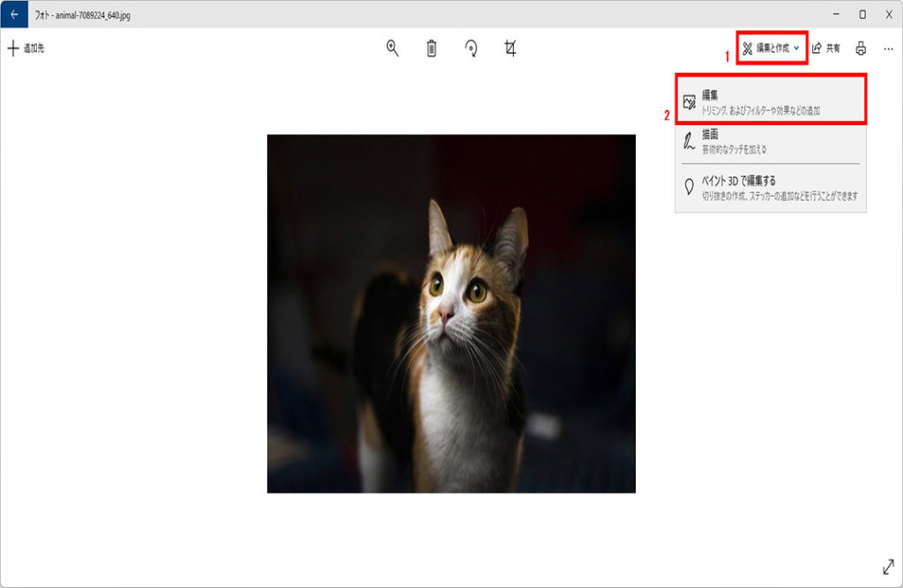Click the back arrow in title bar
Image resolution: width=903 pixels, height=588 pixels.
coord(14,14)
